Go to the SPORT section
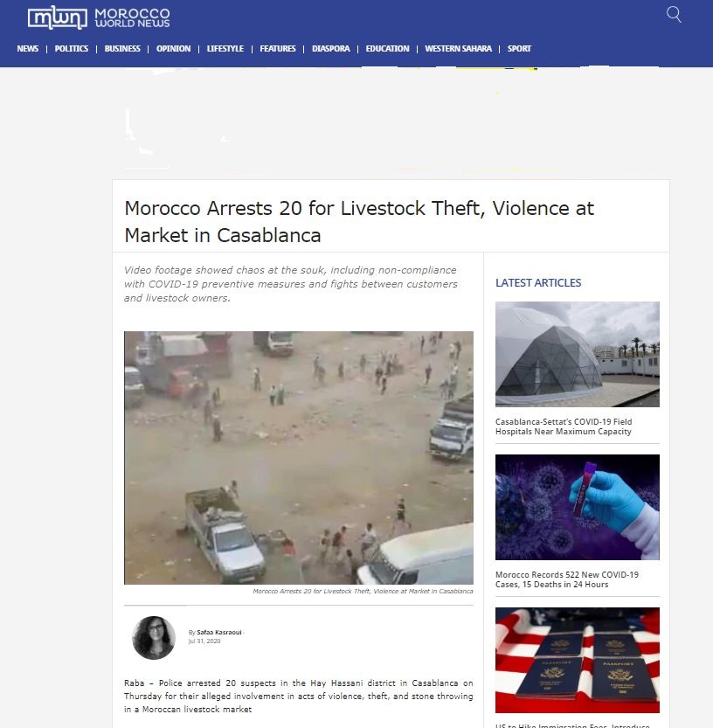 [519, 49]
